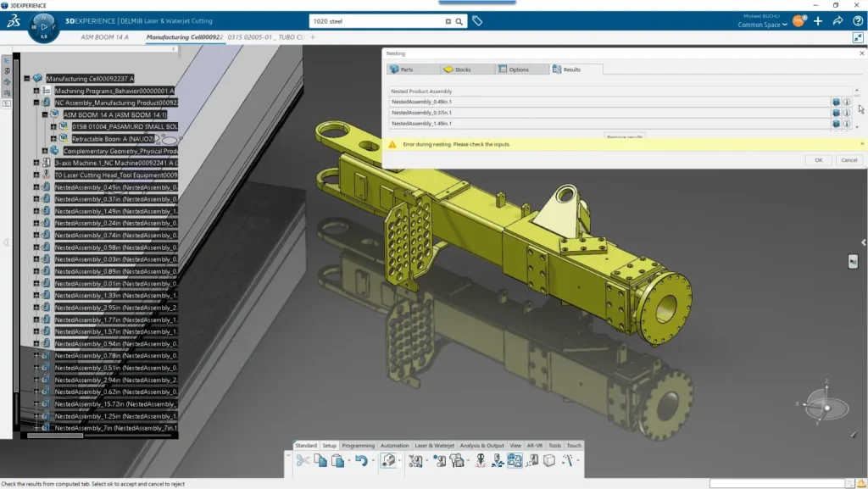This screenshot has height=489, width=868.
Task: Click the 1020 steel search field
Action: click(376, 21)
